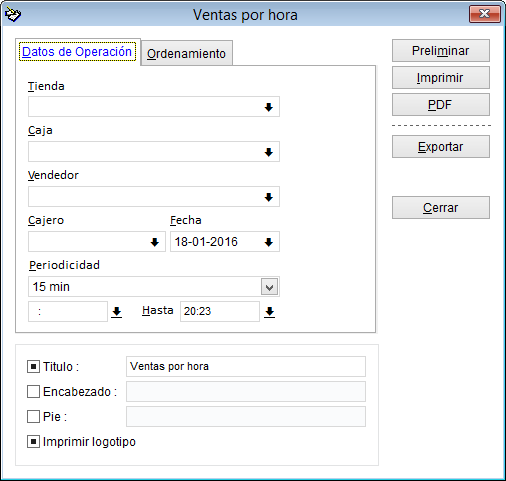This screenshot has height=481, width=506.
Task: Click the Caja lookup arrow icon
Action: 269,152
